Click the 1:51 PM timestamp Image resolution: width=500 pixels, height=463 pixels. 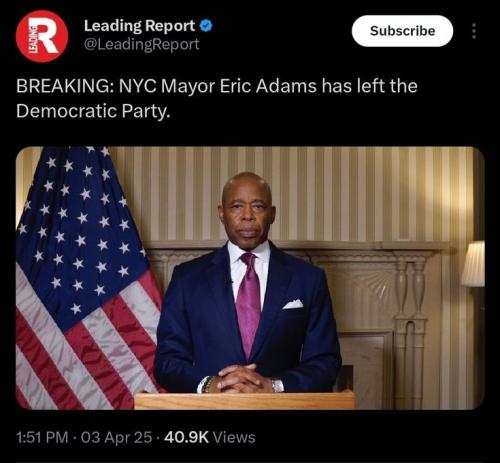point(42,437)
